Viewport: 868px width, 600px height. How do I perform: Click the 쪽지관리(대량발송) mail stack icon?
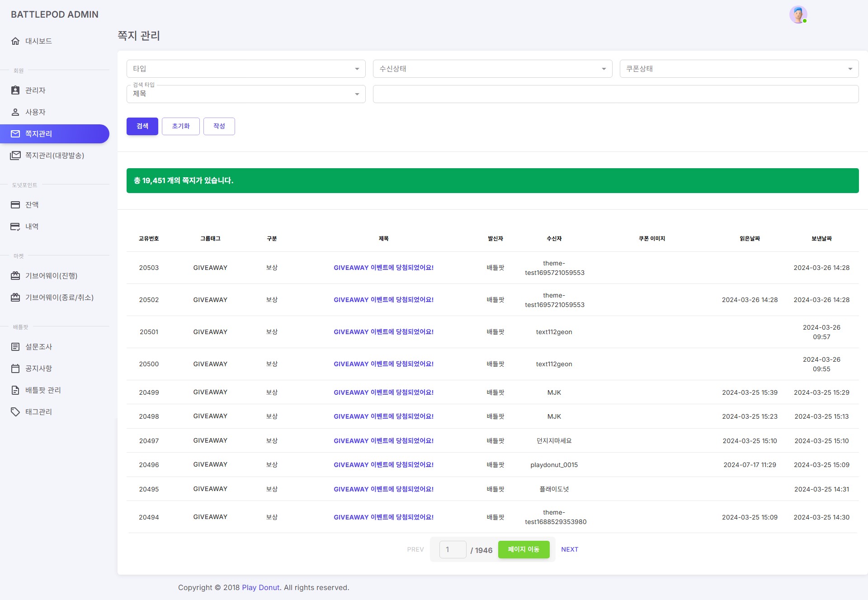click(x=15, y=156)
